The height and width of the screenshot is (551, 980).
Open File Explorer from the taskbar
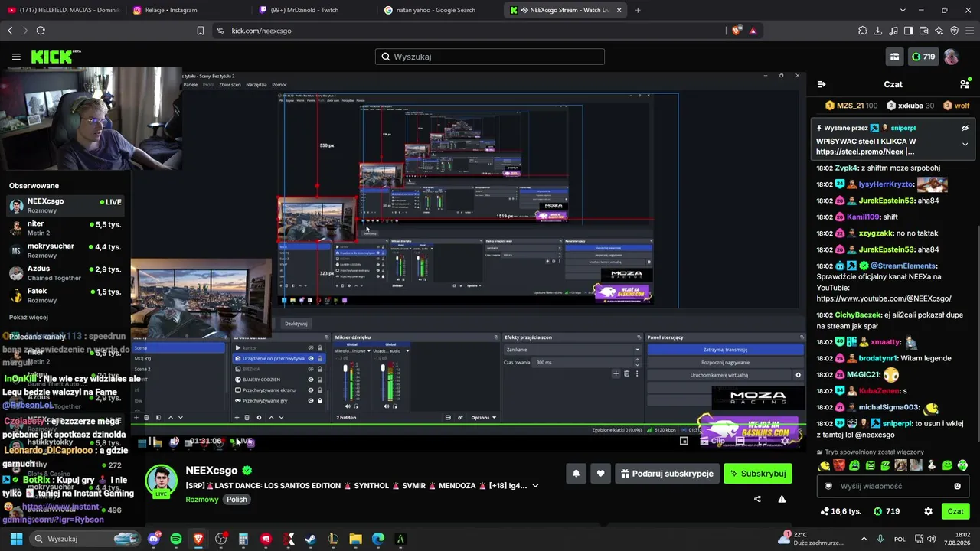tap(355, 539)
